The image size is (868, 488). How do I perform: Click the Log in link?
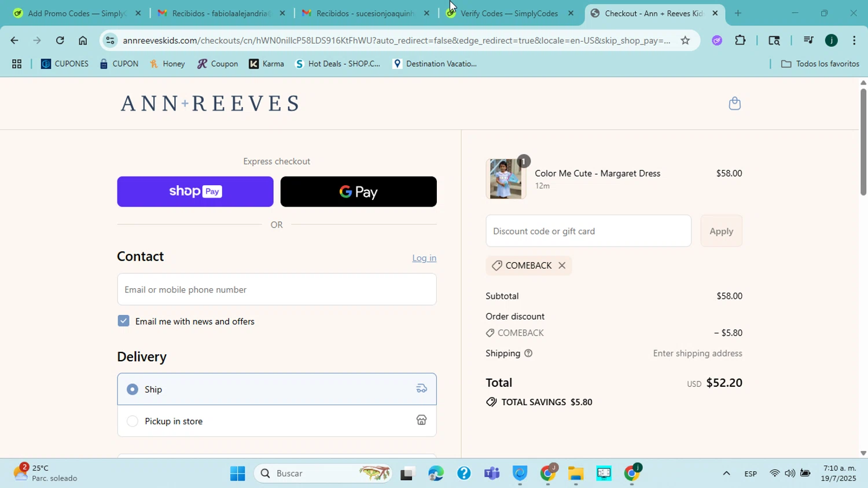(x=424, y=258)
